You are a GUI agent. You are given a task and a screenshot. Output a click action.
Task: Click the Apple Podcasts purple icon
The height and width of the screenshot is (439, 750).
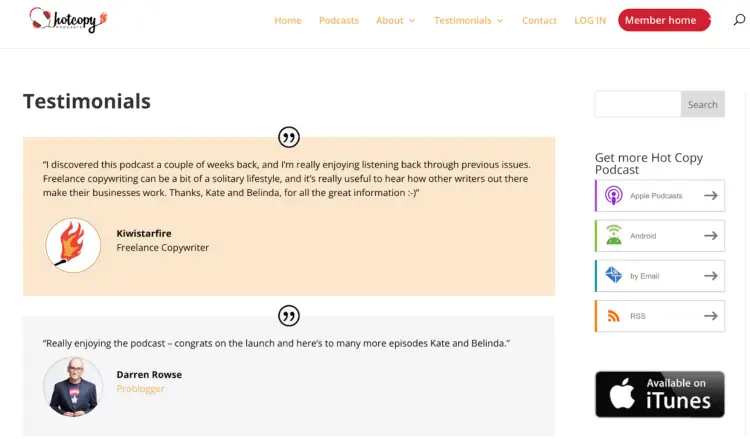[x=614, y=196]
